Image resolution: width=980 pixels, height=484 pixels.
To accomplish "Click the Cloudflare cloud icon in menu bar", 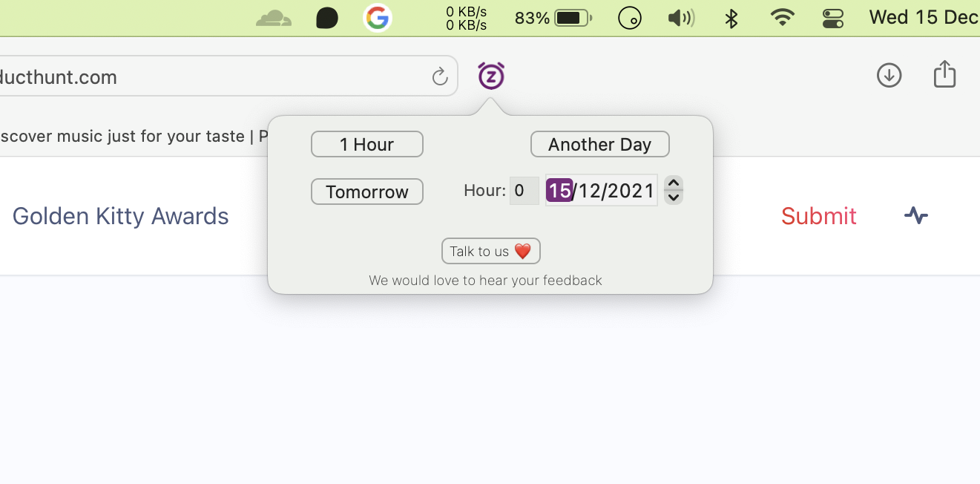I will 273,18.
